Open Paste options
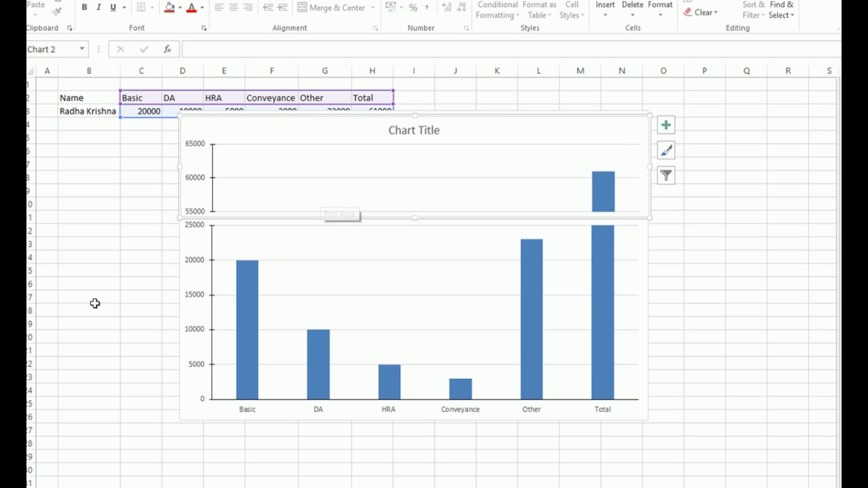The width and height of the screenshot is (868, 488). (x=35, y=8)
